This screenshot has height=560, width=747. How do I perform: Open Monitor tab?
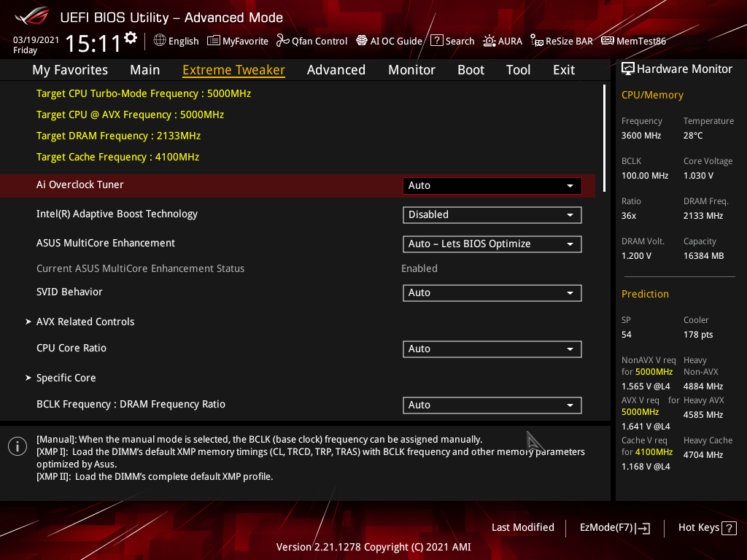pyautogui.click(x=411, y=70)
